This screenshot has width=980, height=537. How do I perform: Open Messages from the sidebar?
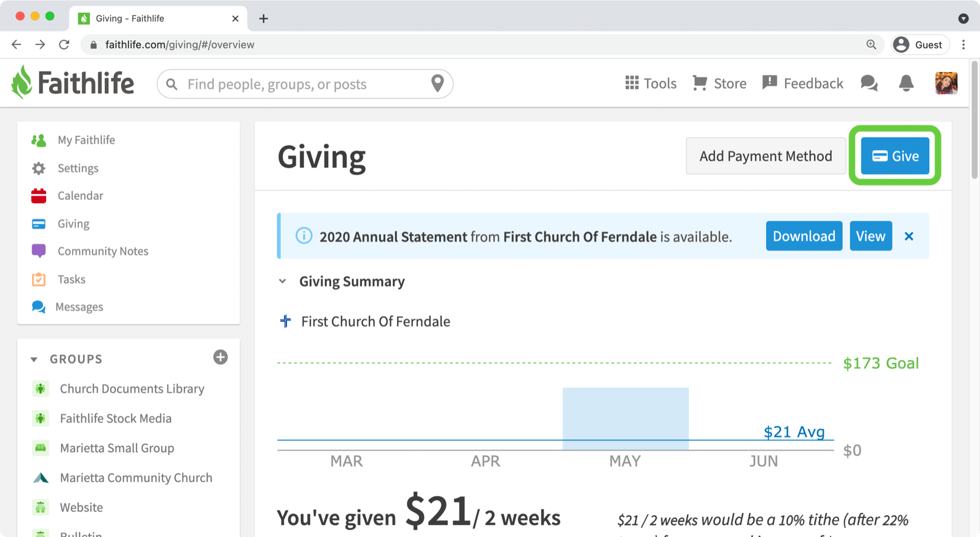point(79,307)
